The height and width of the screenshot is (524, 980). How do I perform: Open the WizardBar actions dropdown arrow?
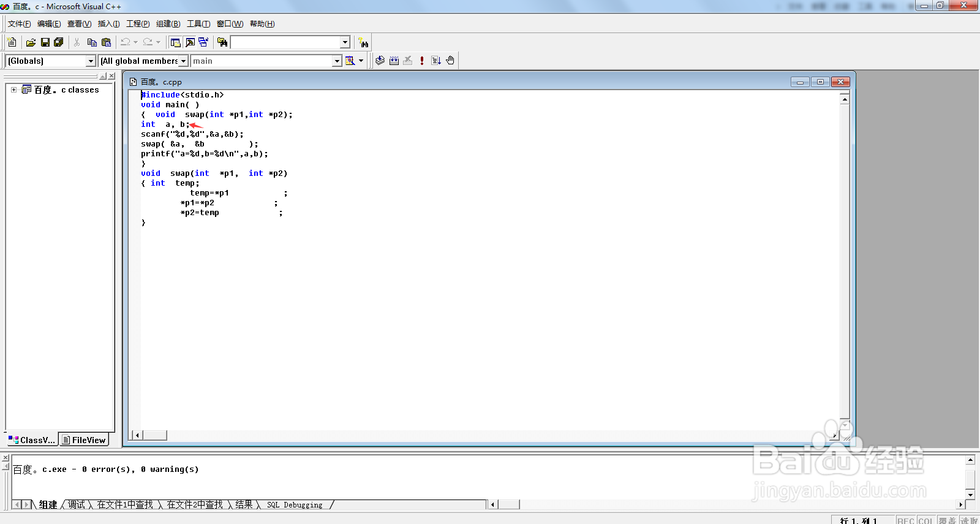coord(361,61)
